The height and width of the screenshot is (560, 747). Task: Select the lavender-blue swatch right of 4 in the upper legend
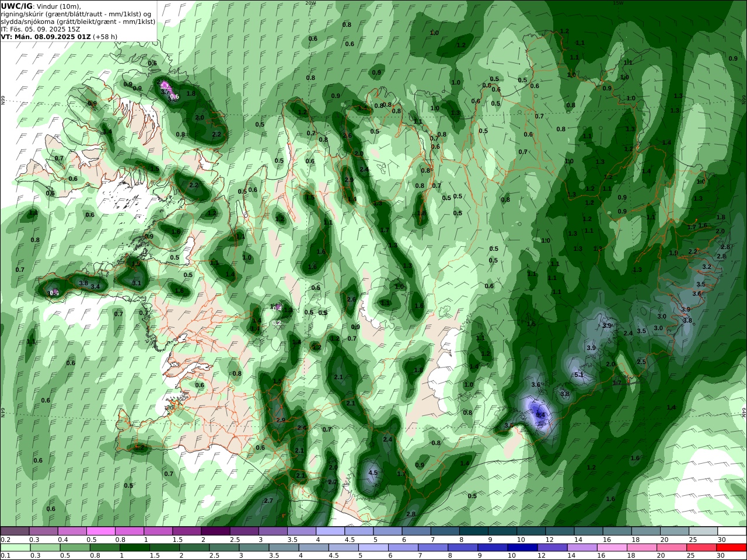click(x=330, y=531)
